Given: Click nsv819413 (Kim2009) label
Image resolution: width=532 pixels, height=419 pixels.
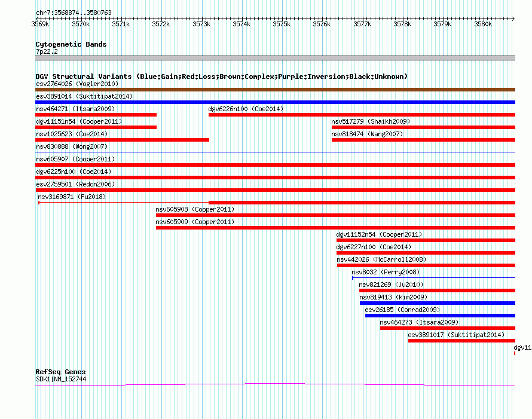Looking at the screenshot, I should [x=393, y=297].
